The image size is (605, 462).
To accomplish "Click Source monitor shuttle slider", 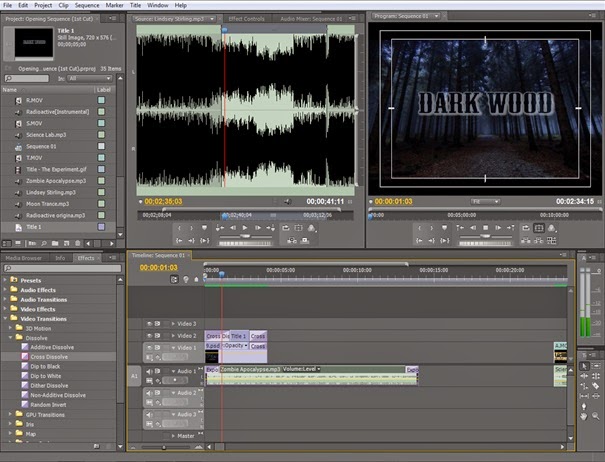I will [x=245, y=236].
